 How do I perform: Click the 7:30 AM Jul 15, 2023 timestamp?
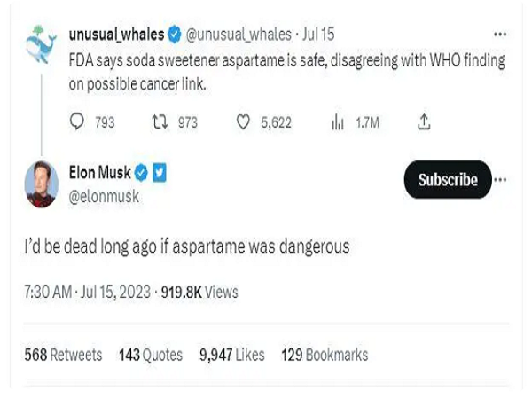(x=88, y=291)
